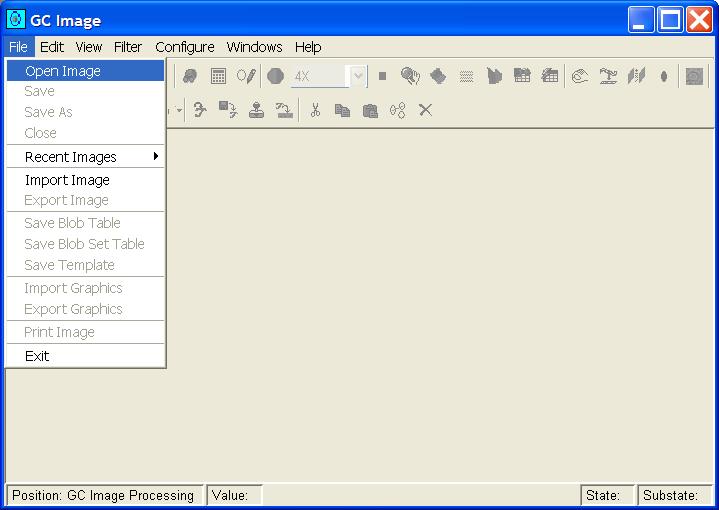719x510 pixels.
Task: Click the binoculars icon in top toolbar
Action: [x=190, y=76]
